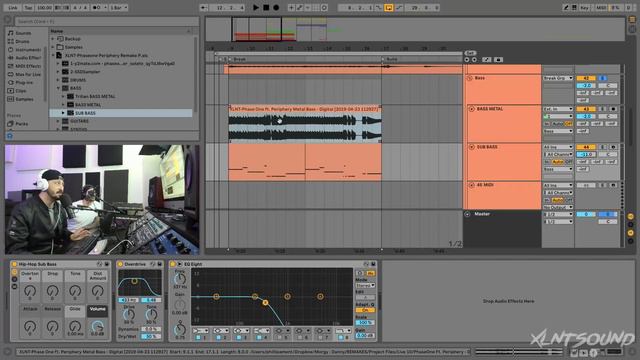The height and width of the screenshot is (360, 640).
Task: Click the MIDI Arrangement Overdub plus icon
Action: coord(291,7)
